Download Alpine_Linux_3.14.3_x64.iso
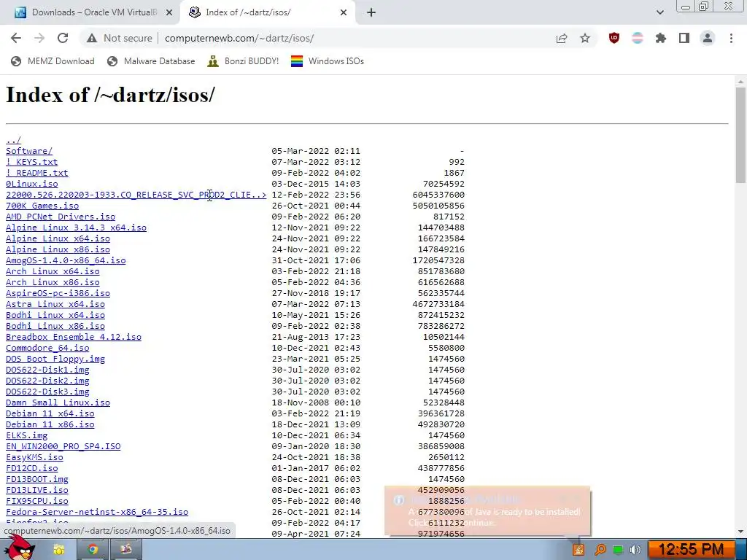Viewport: 747px width, 560px height. pos(76,227)
